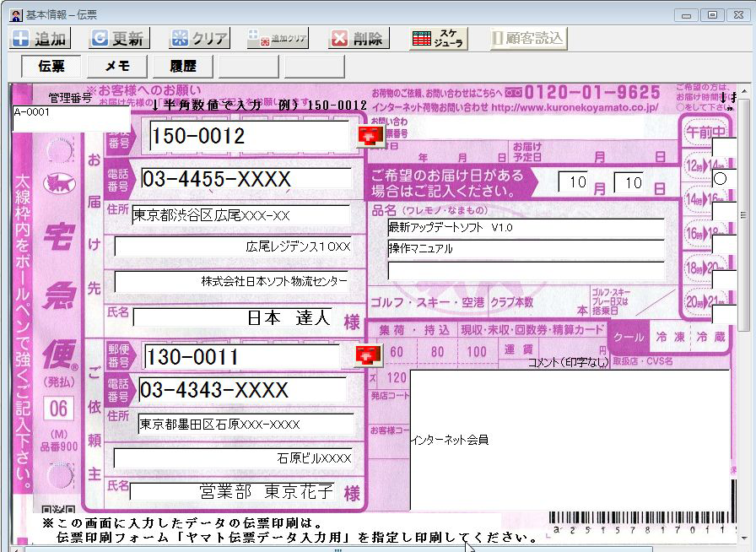This screenshot has height=552, width=756.
Task: Click the phone field 03-4455-XXXX
Action: [x=246, y=179]
